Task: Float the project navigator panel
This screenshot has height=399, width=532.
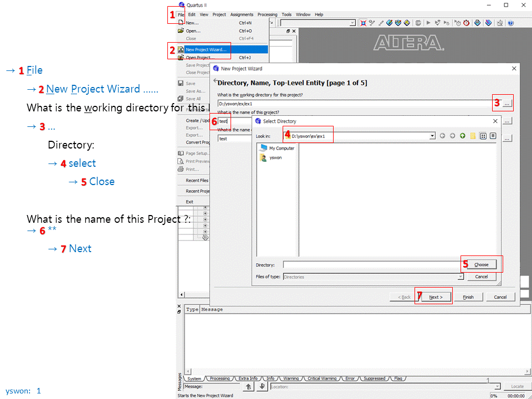Action: (288, 31)
